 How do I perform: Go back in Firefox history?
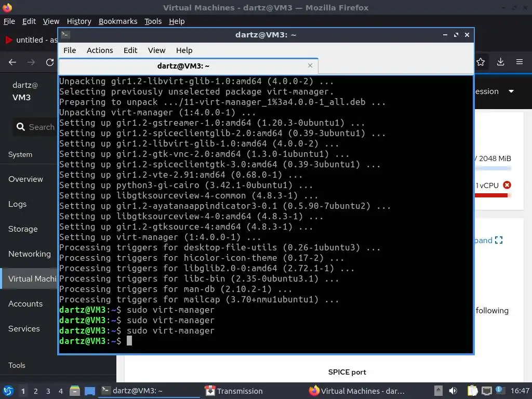click(12, 62)
